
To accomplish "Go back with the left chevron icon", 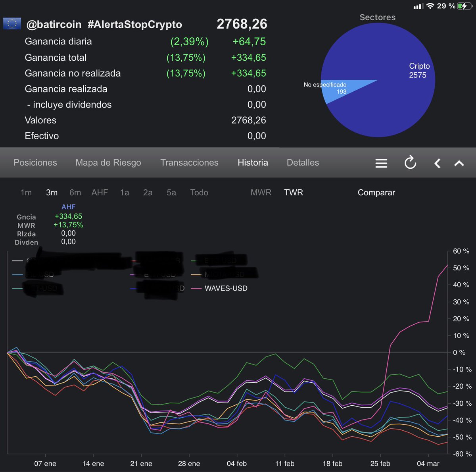I will (437, 163).
